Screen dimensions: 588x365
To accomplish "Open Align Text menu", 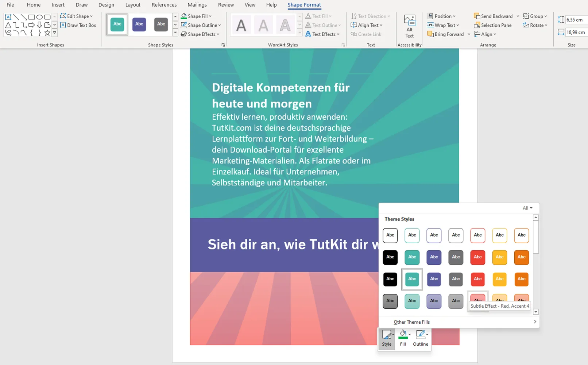I will (x=367, y=25).
